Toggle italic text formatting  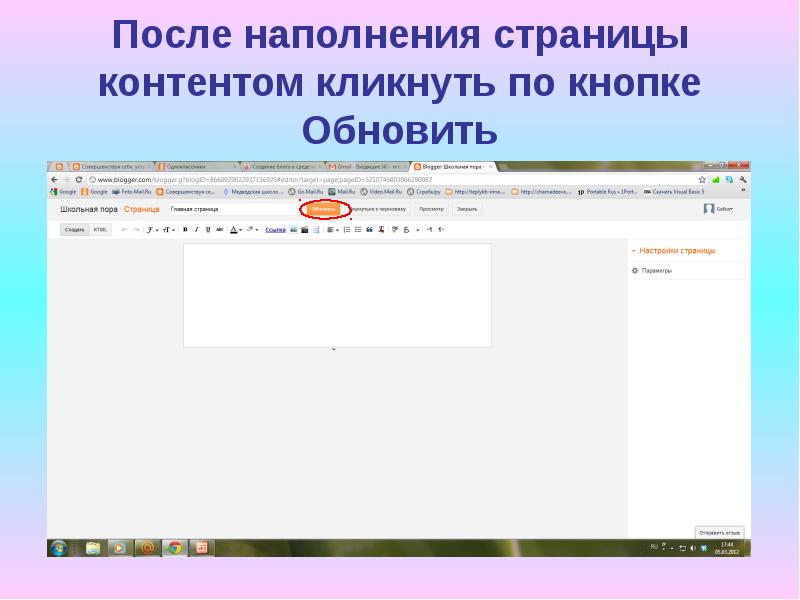pyautogui.click(x=196, y=230)
